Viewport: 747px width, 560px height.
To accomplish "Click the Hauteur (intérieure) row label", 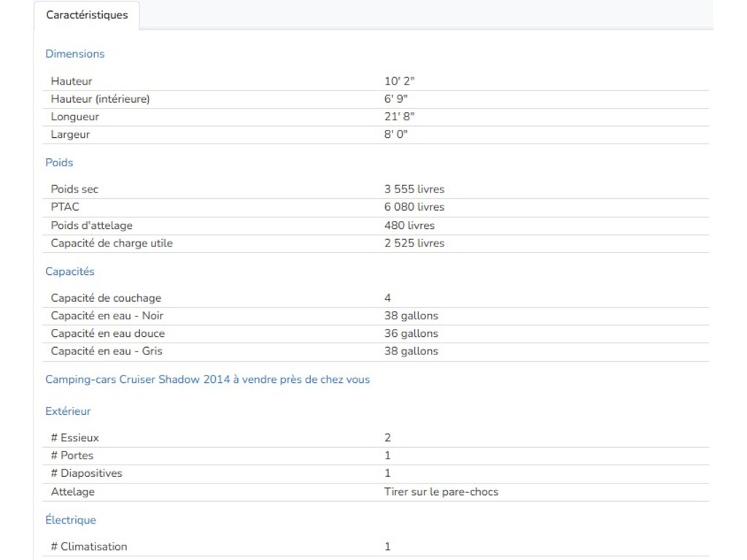I will (x=100, y=99).
